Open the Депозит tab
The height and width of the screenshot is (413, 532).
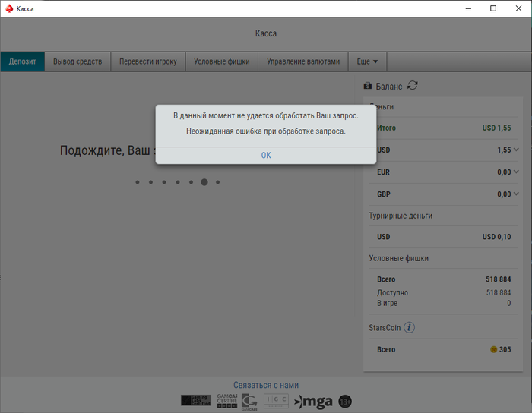point(22,61)
